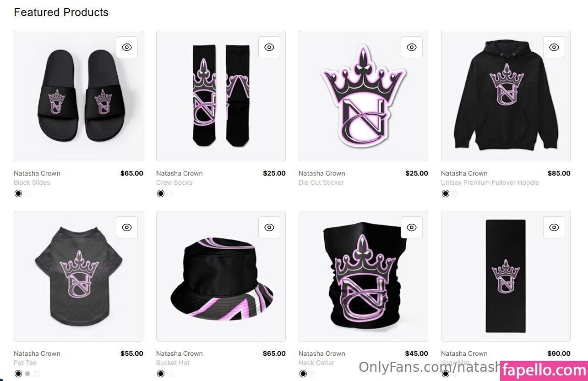Pick black swatch under Neck Gaiter
The width and height of the screenshot is (588, 381).
(x=303, y=374)
